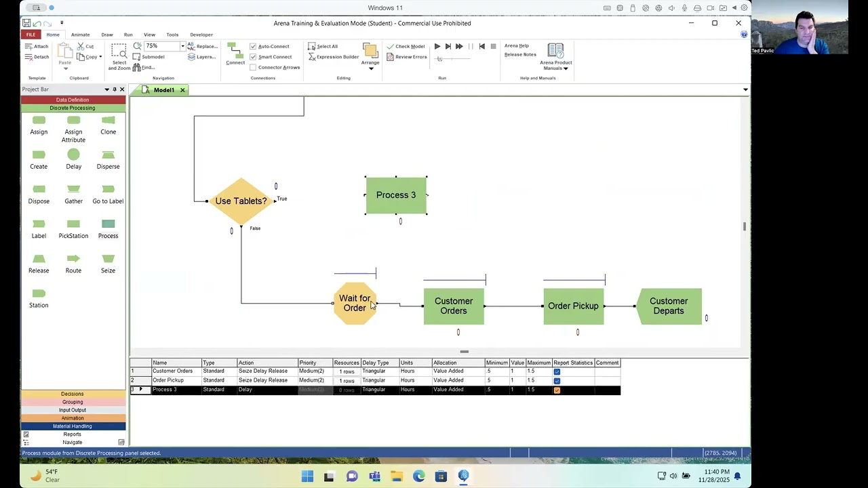The height and width of the screenshot is (488, 868).
Task: Select the Use Tablets? decision block
Action: (x=241, y=201)
